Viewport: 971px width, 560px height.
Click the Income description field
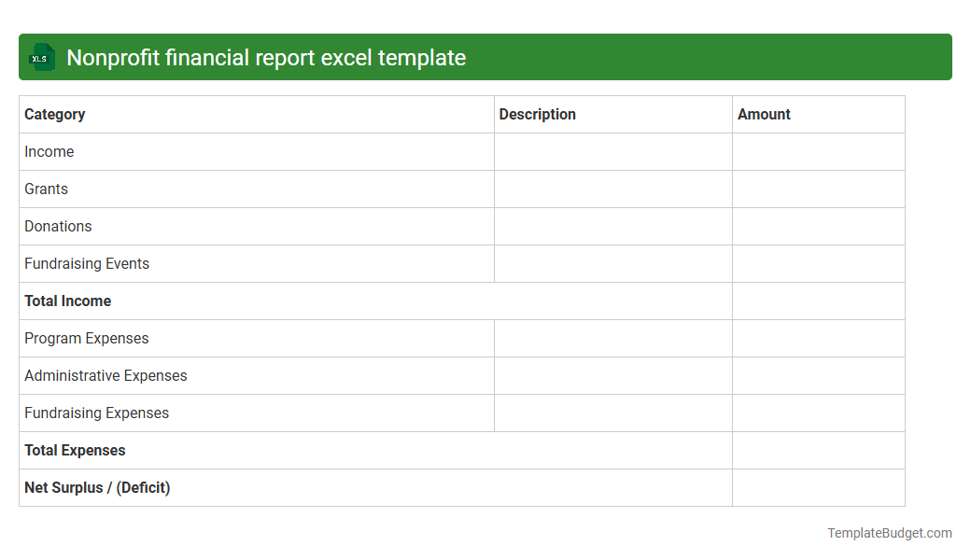[x=612, y=151]
